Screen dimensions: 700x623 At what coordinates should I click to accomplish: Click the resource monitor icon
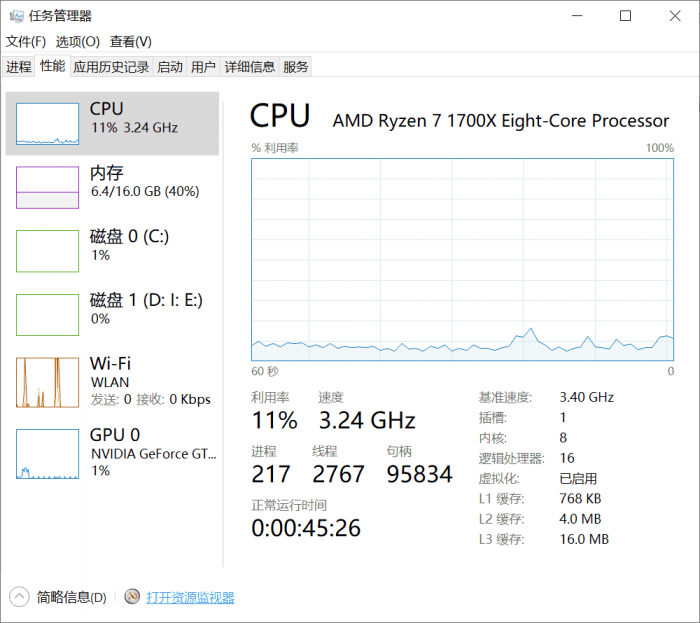(132, 597)
